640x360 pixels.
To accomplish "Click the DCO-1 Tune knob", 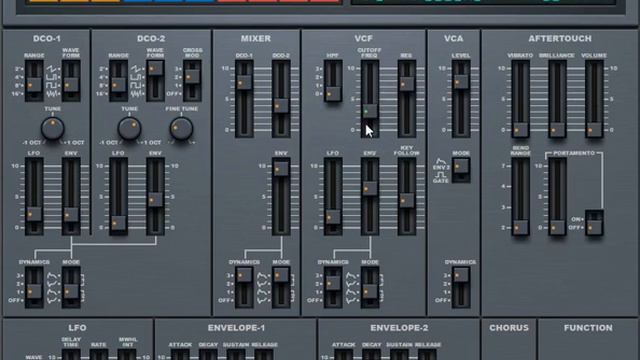I will pos(53,128).
